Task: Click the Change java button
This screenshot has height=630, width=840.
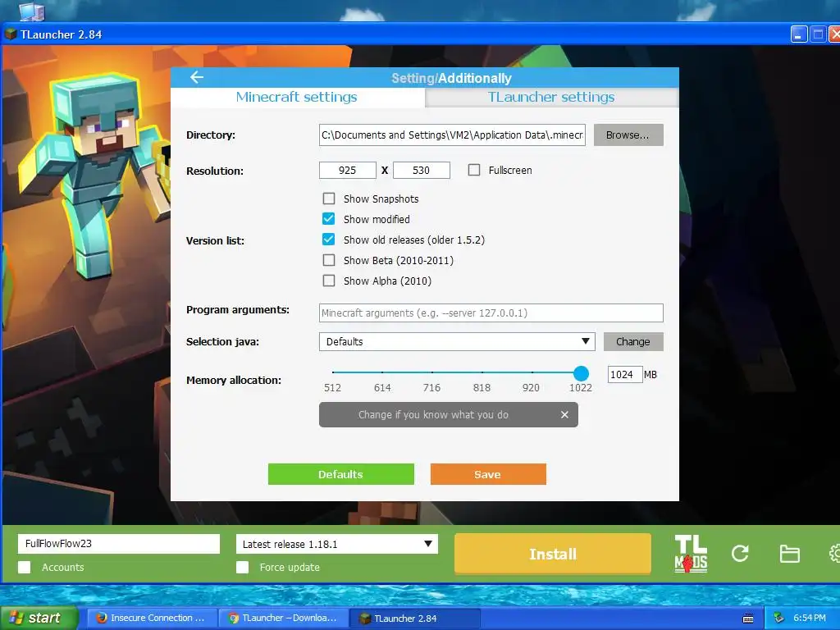Action: 633,341
